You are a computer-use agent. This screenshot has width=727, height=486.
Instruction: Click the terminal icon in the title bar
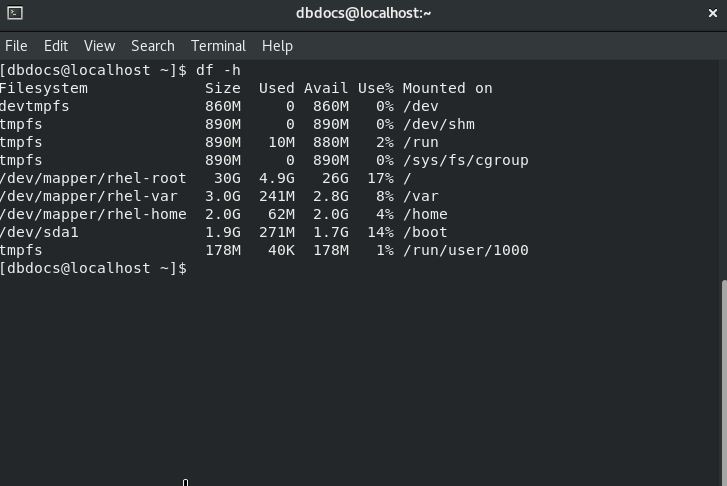tap(15, 13)
